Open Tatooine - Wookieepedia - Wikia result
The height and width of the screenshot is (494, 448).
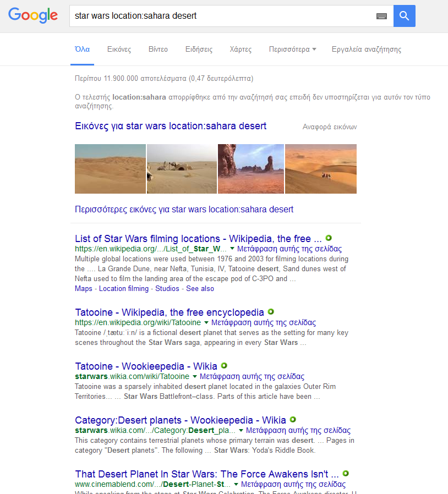[x=146, y=366]
